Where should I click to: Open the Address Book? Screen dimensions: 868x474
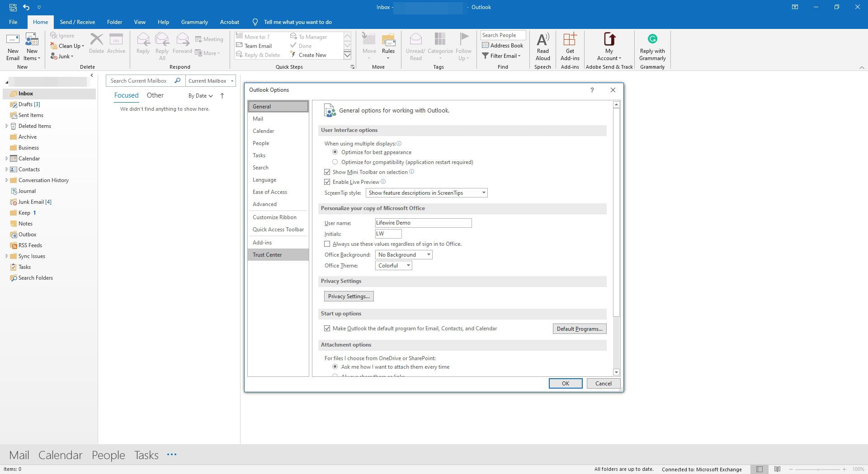click(502, 45)
